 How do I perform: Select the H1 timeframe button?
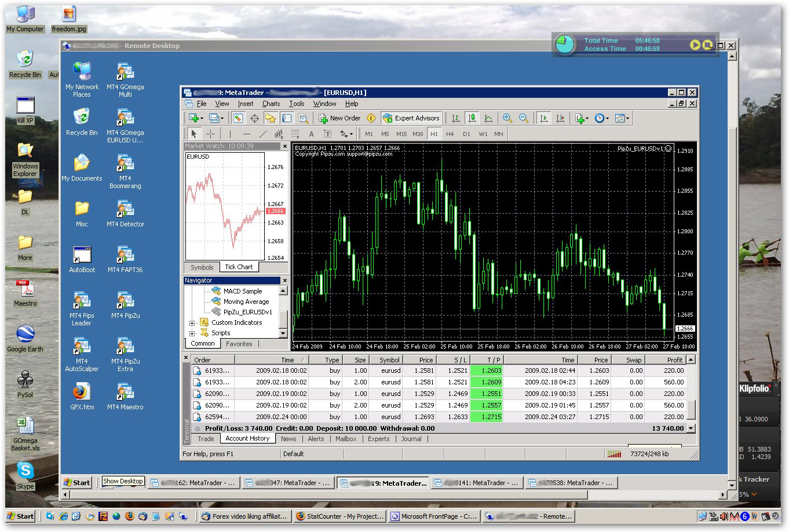tap(434, 134)
